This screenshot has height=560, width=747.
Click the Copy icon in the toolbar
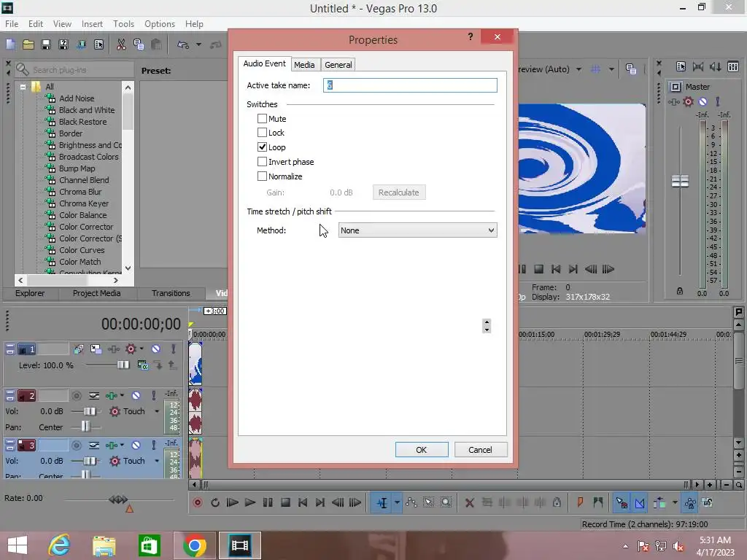click(139, 44)
